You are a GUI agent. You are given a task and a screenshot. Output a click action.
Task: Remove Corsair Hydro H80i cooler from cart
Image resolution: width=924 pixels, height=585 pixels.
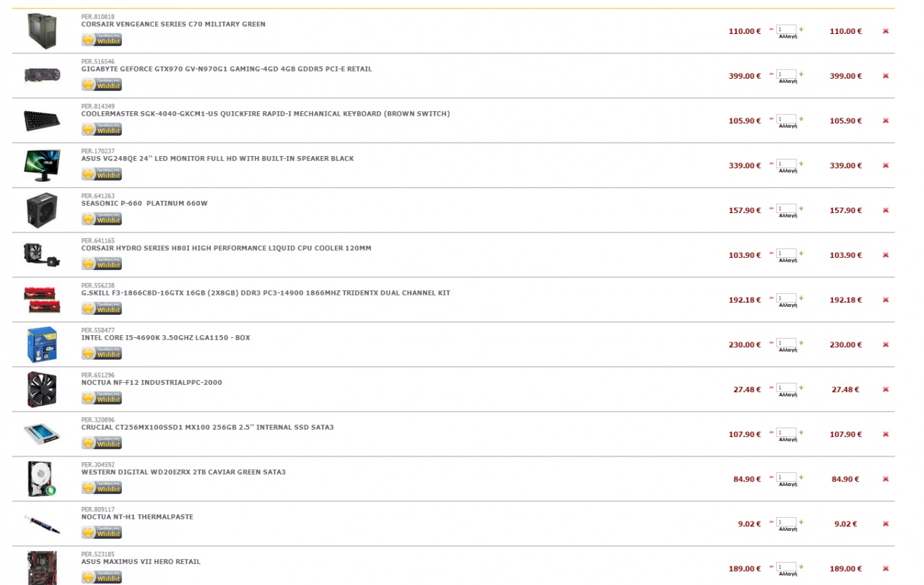(x=886, y=255)
